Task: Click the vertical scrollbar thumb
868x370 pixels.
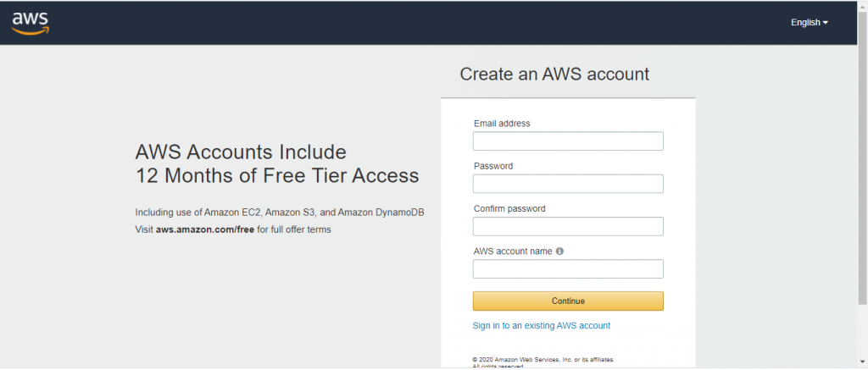Action: 862,157
